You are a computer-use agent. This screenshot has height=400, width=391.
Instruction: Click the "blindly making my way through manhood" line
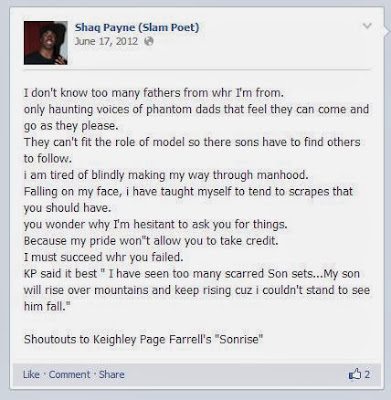pyautogui.click(x=166, y=175)
